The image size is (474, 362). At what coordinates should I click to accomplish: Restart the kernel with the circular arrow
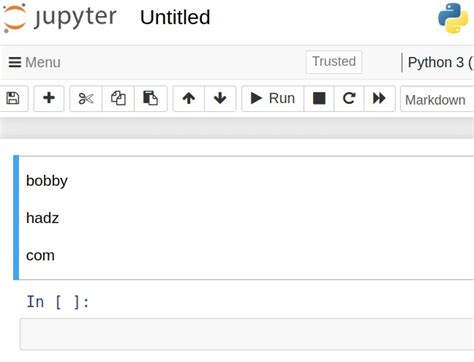click(x=349, y=99)
